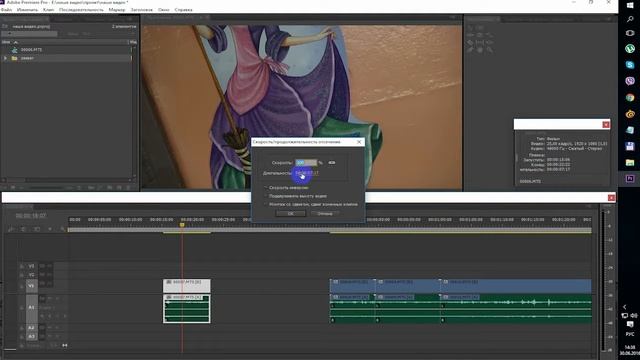Toggle timeline snap magnet icon
This screenshot has width=640, height=360.
point(23,229)
